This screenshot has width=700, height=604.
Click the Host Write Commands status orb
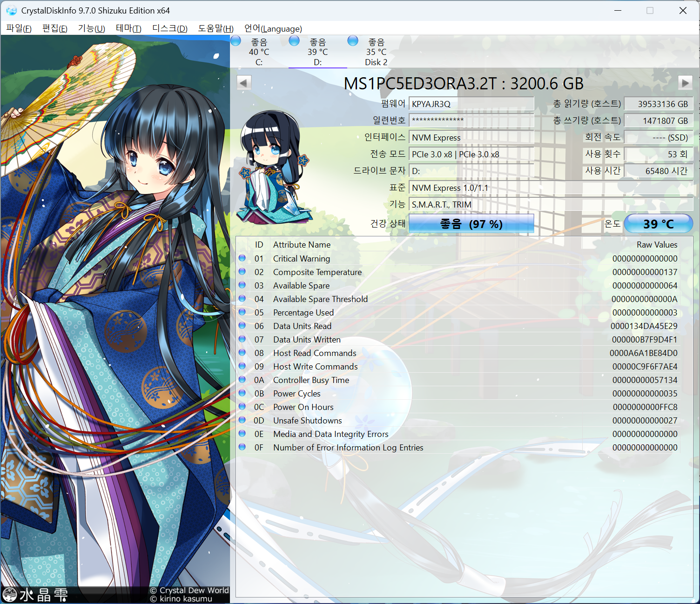(x=242, y=366)
